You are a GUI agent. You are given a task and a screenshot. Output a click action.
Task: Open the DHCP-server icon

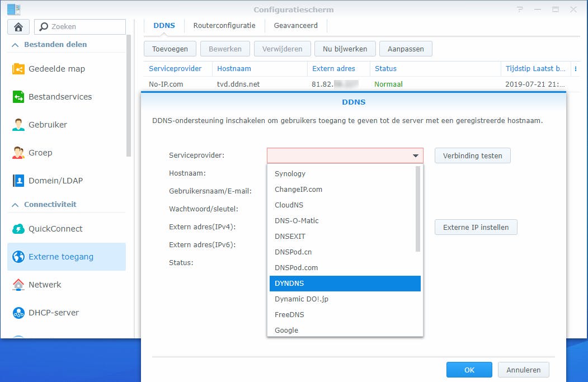click(x=18, y=313)
